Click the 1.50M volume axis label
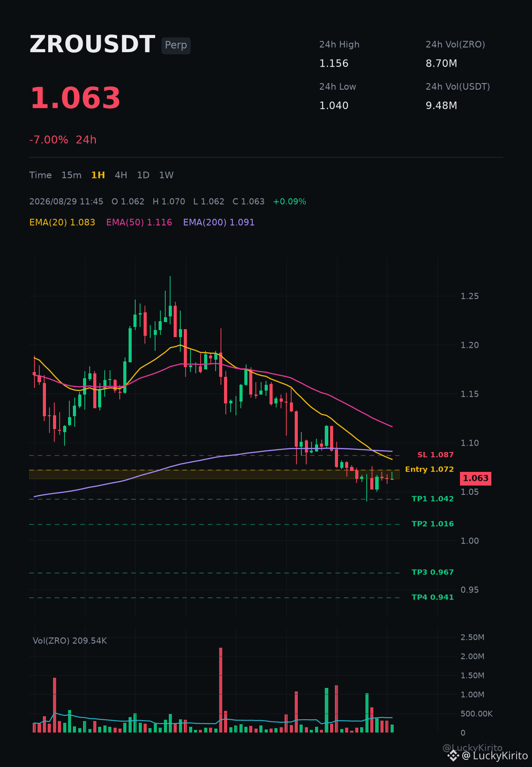532x767 pixels. click(472, 676)
